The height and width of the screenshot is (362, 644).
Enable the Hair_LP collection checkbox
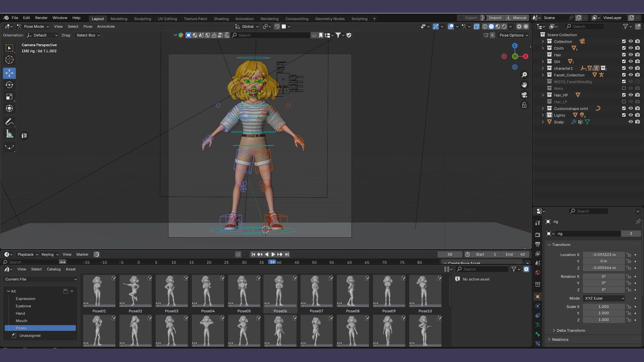pyautogui.click(x=624, y=102)
